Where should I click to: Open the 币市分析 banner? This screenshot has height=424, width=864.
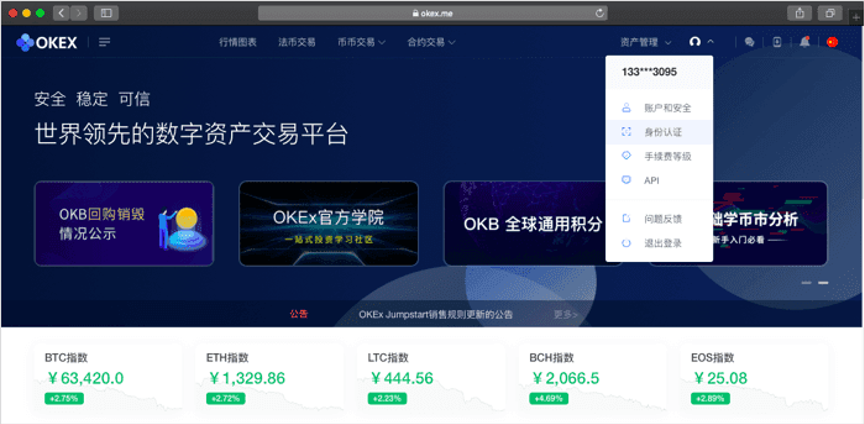(x=770, y=224)
